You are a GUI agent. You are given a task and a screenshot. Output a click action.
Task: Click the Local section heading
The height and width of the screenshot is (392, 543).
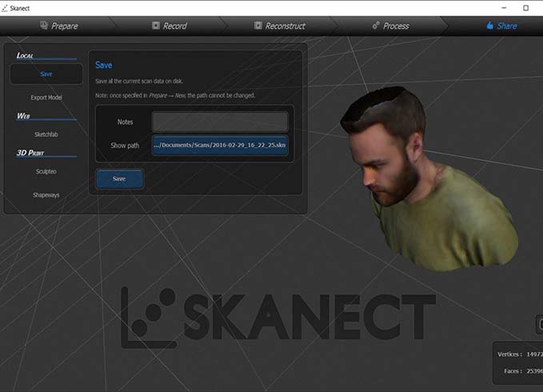click(x=25, y=55)
